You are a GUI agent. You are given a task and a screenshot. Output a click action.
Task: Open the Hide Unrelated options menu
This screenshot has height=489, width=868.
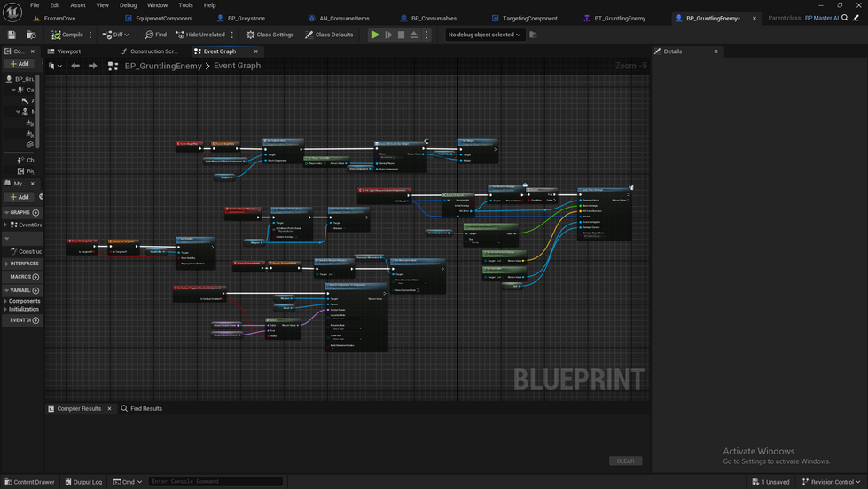point(232,35)
